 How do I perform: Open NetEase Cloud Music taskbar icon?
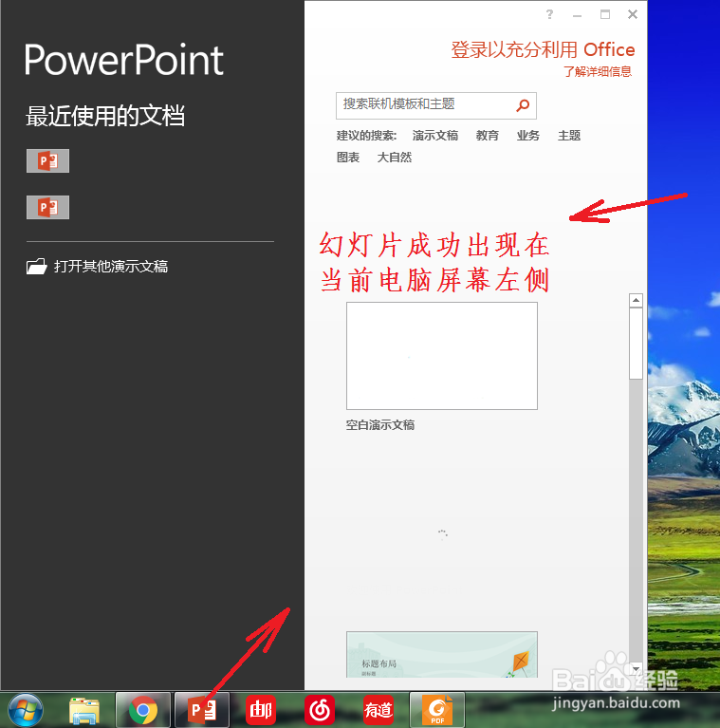click(320, 710)
